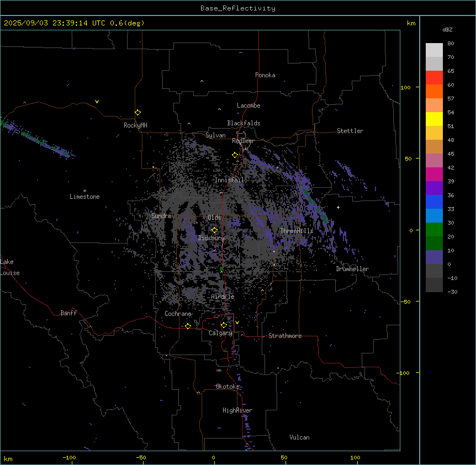Screen dimensions: 476x465
Task: Pick the light gray 80-70 dBZ legend swatch
Action: point(434,50)
